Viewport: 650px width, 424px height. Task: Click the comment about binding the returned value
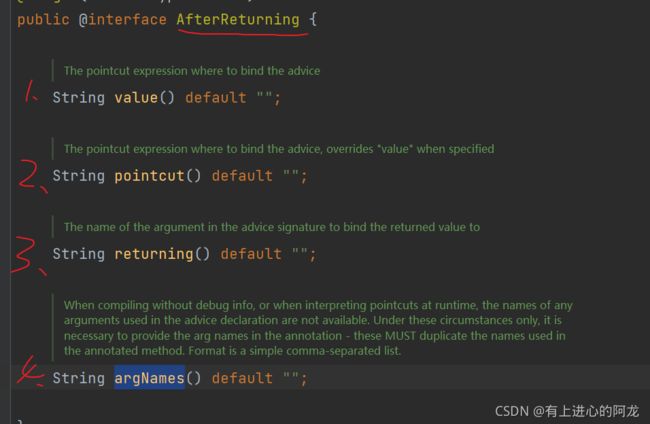pos(272,227)
